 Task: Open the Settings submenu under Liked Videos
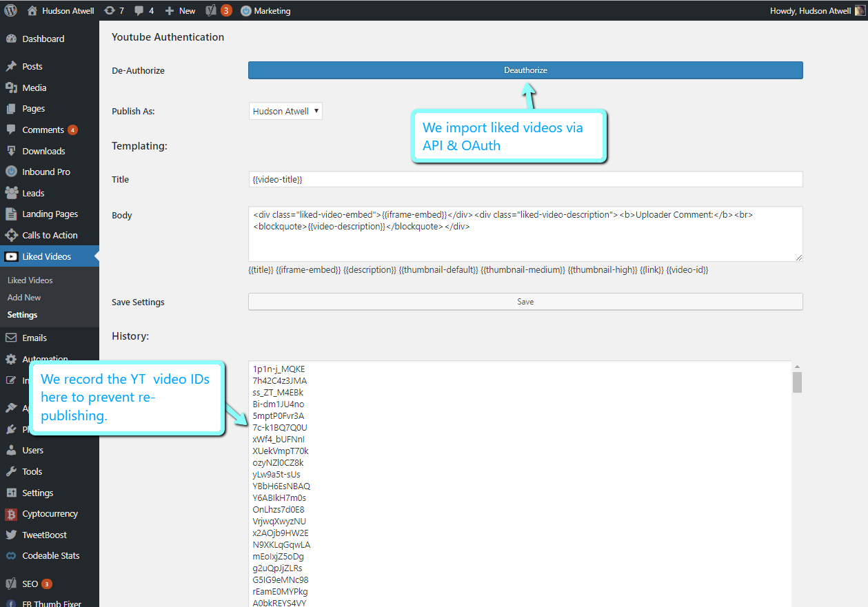tap(22, 315)
